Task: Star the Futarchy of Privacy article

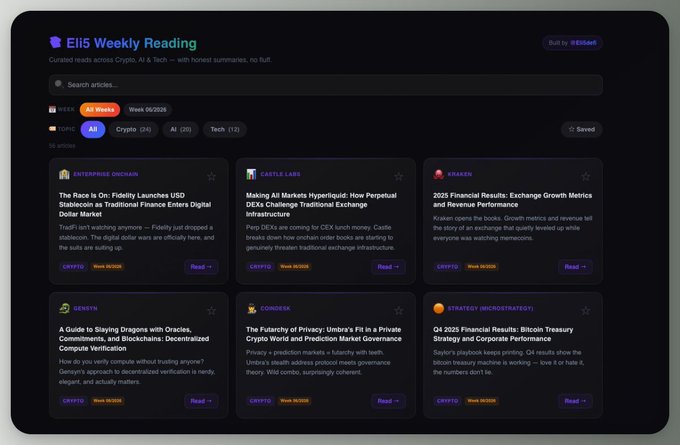Action: 399,311
